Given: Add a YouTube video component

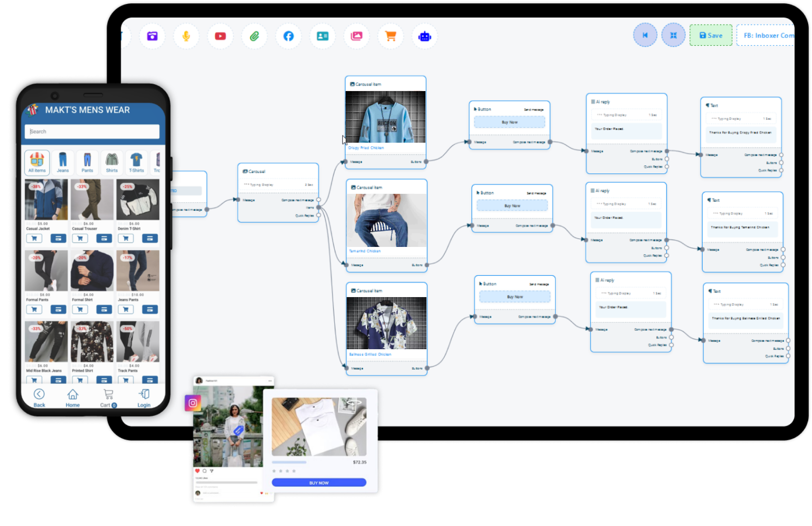Looking at the screenshot, I should pos(220,36).
